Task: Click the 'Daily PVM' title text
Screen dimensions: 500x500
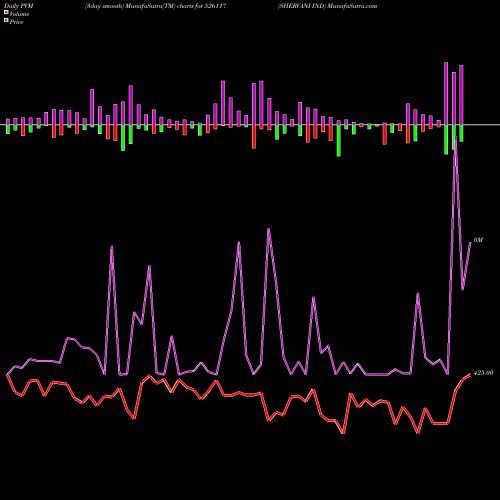Action: 19,6
